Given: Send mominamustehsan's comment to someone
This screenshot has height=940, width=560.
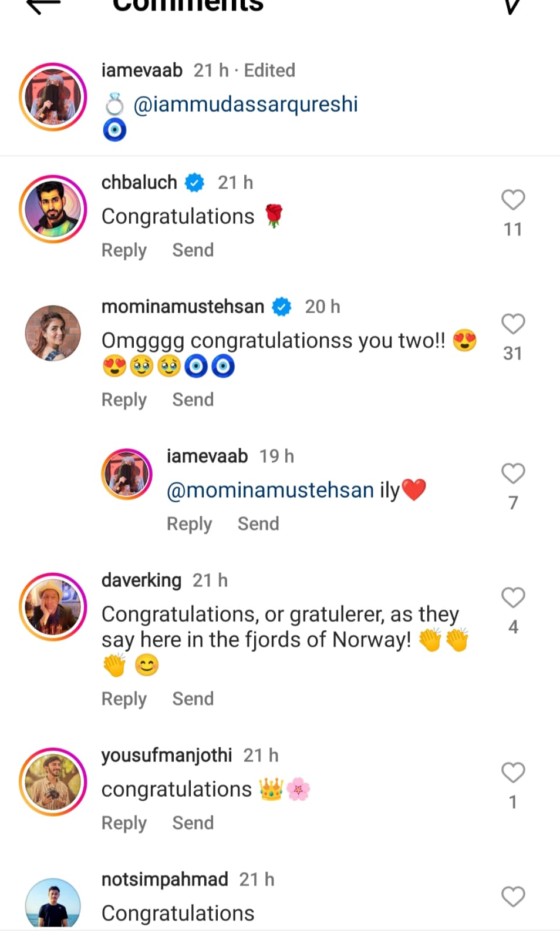Looking at the screenshot, I should (x=193, y=400).
